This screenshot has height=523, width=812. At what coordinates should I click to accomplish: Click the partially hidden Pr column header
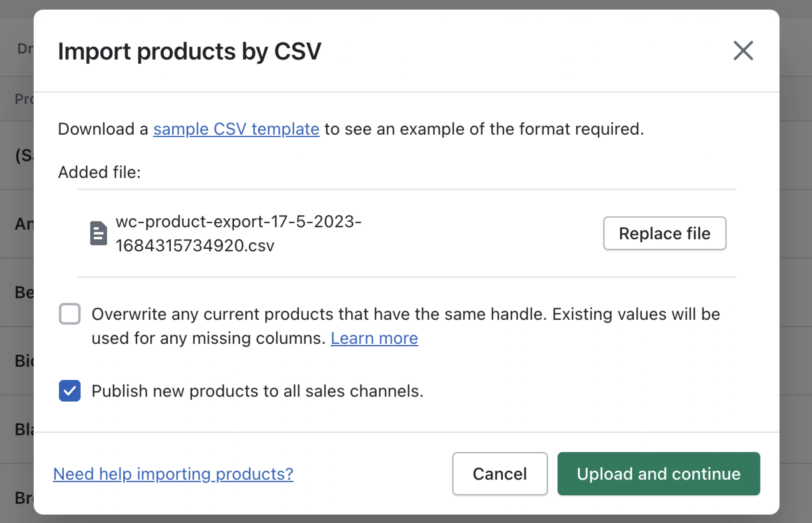pos(23,99)
